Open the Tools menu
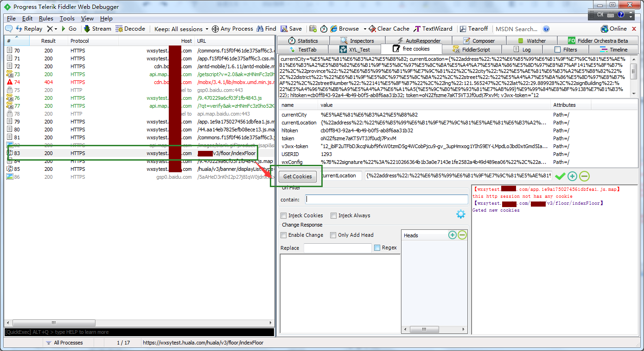The image size is (644, 351). pos(67,19)
